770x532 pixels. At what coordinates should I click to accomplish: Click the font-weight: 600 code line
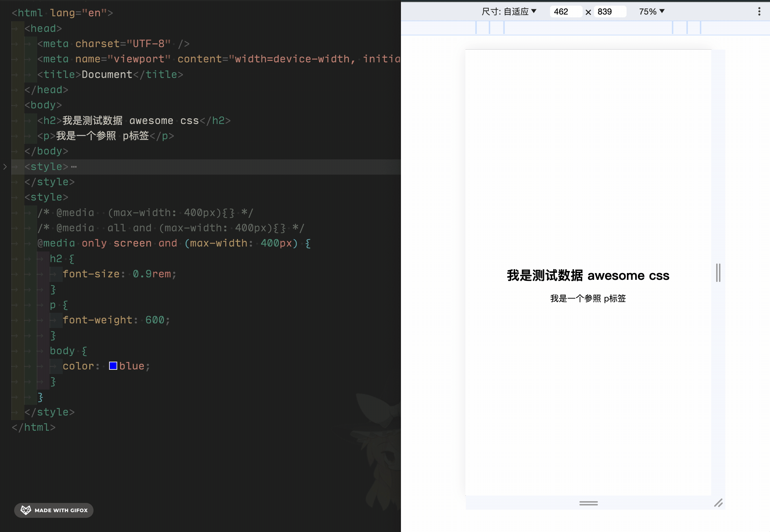point(116,320)
